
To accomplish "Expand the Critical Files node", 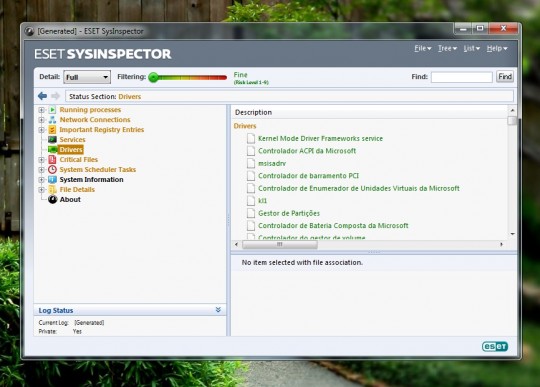I will point(41,160).
